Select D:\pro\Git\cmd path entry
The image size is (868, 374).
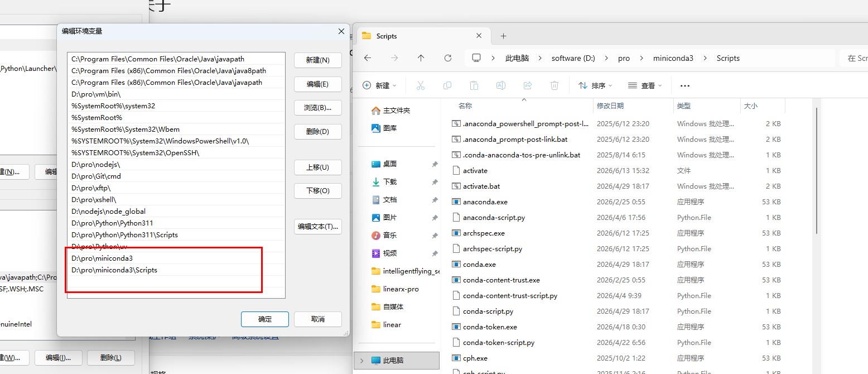coord(176,176)
